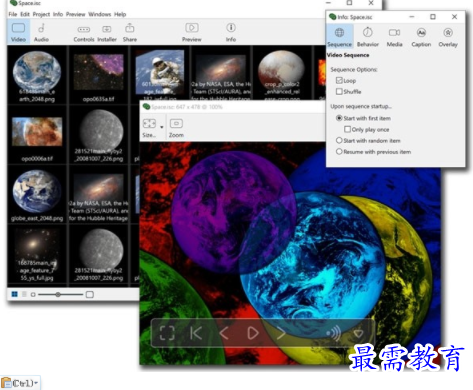Enable the Shuffle checkbox
This screenshot has height=390, width=473.
pyautogui.click(x=339, y=92)
